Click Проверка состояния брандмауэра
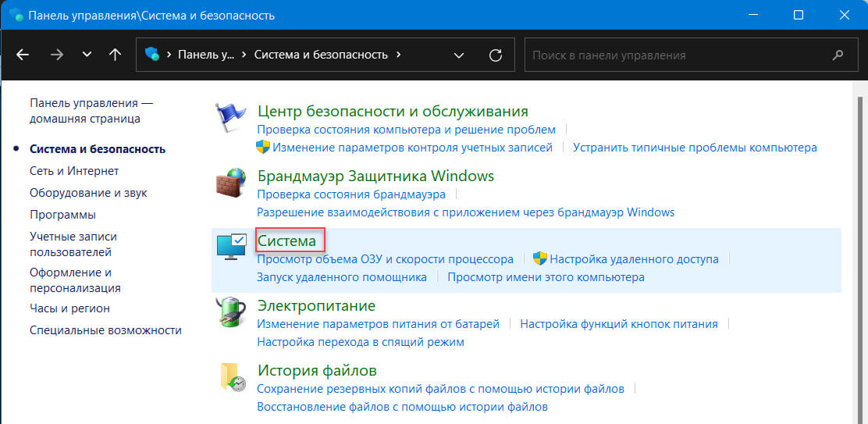This screenshot has width=868, height=424. (351, 194)
